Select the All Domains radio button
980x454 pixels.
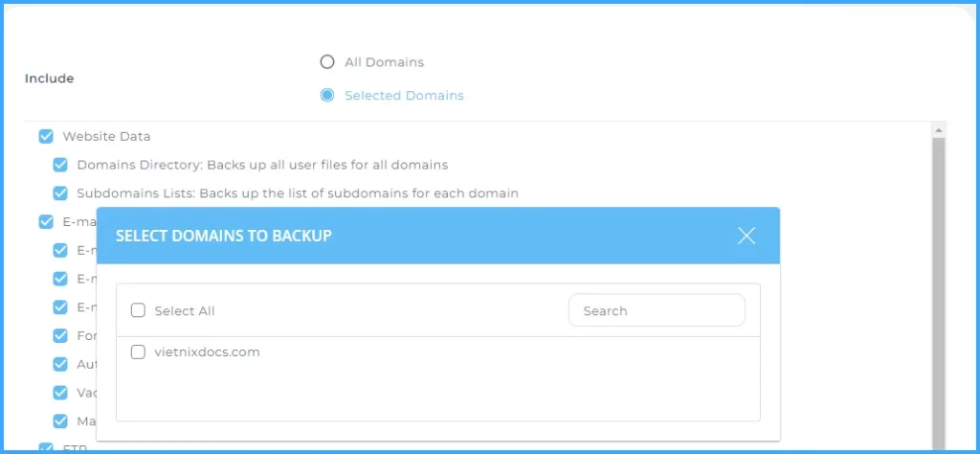coord(327,62)
